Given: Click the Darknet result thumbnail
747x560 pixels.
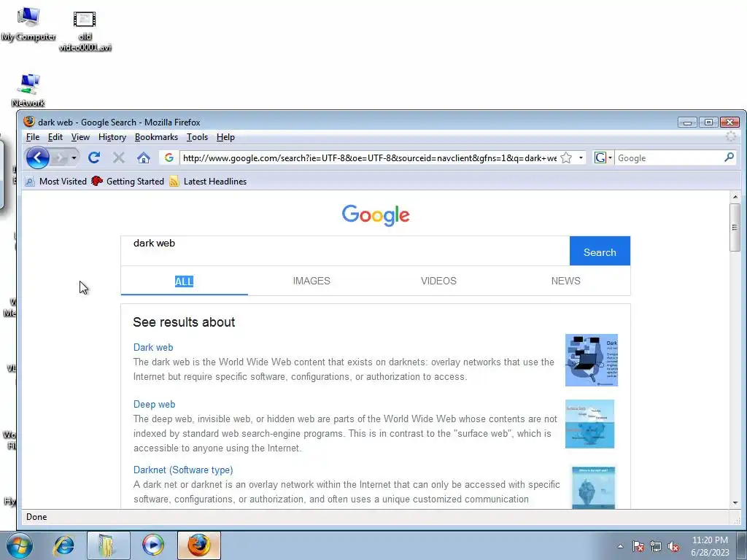Looking at the screenshot, I should (x=594, y=488).
